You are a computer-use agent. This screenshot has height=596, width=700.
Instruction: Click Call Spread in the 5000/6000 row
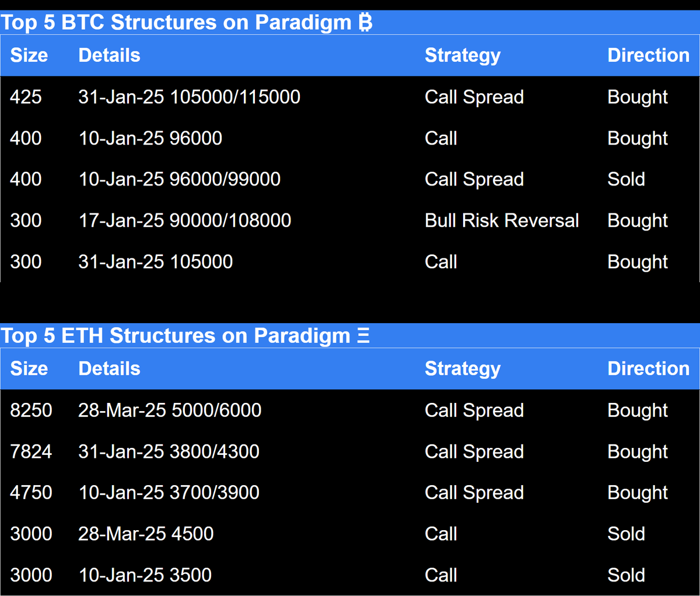(474, 411)
